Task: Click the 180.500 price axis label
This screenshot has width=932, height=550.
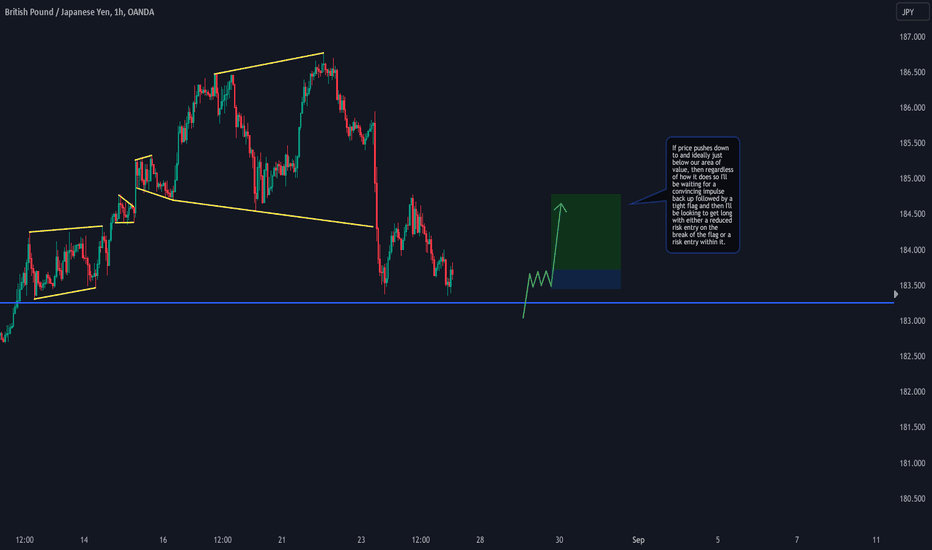Action: [912, 499]
